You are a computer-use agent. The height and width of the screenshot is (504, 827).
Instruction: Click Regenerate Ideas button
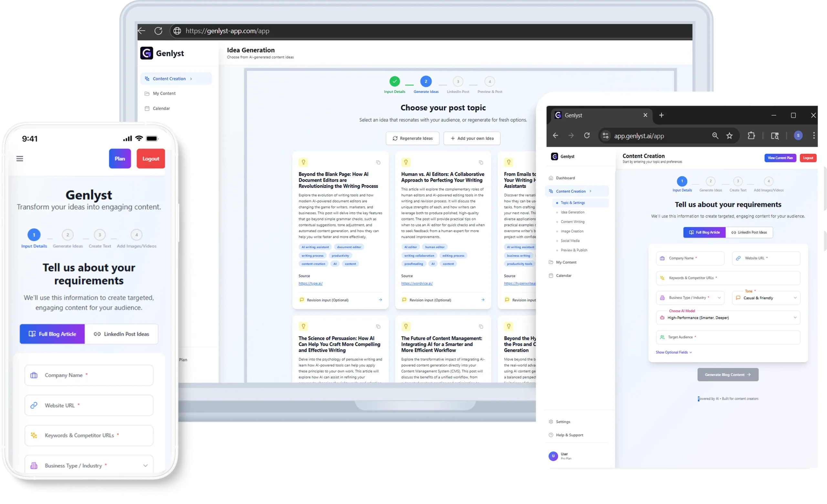(413, 138)
